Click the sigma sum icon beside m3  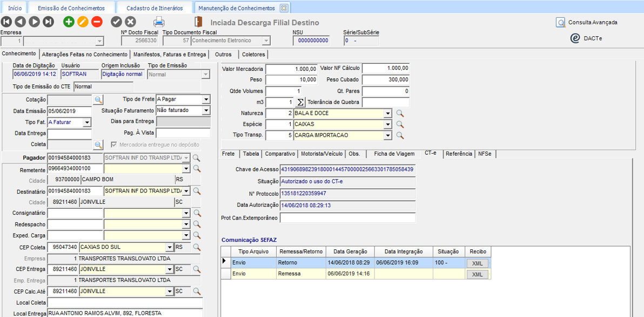[300, 102]
